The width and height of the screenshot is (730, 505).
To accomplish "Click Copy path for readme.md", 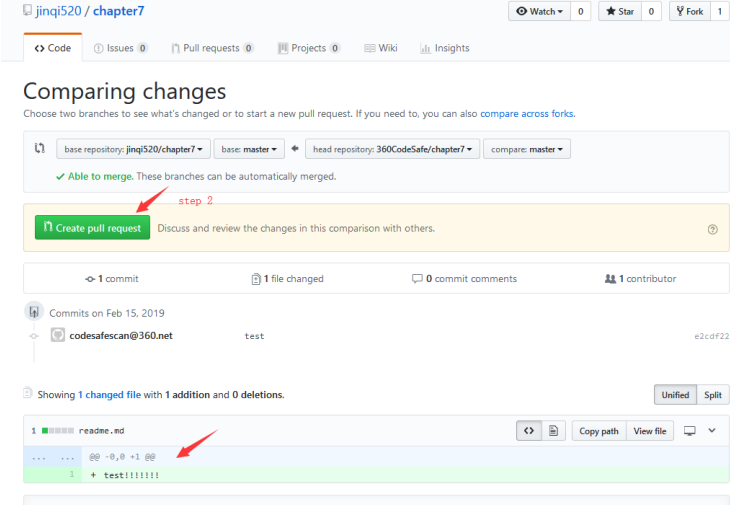I will click(x=599, y=431).
